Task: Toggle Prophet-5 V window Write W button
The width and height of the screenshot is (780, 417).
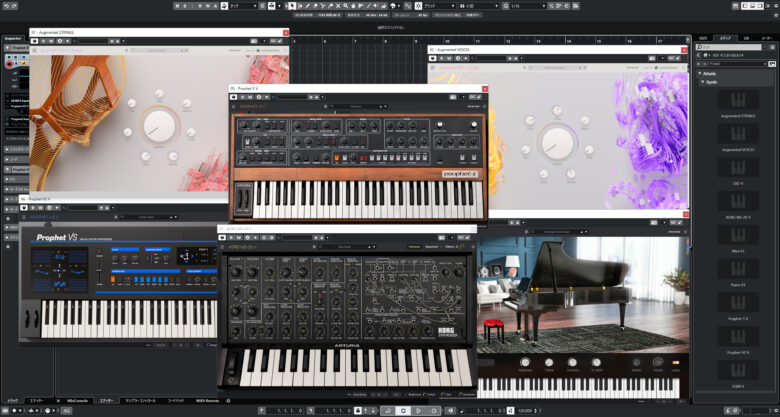Action: [250, 97]
